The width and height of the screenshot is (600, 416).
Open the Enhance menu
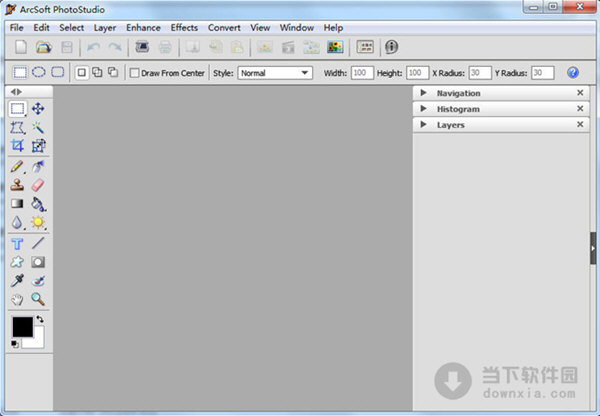click(143, 28)
